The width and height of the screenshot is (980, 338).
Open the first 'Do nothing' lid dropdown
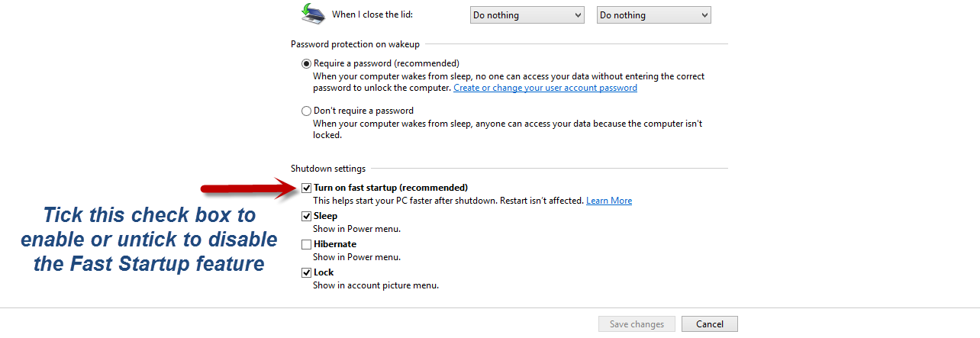[x=527, y=15]
